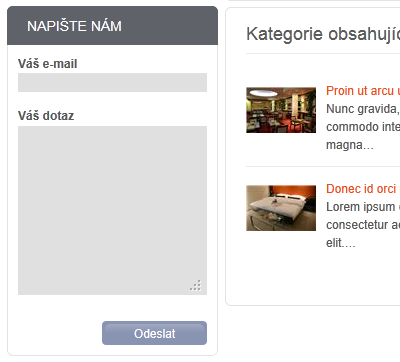
Task: Click the "Váš dotaz" field label
Action: (46, 116)
